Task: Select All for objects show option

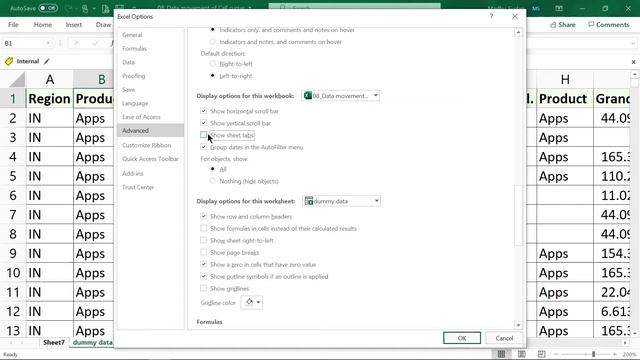Action: 212,169
